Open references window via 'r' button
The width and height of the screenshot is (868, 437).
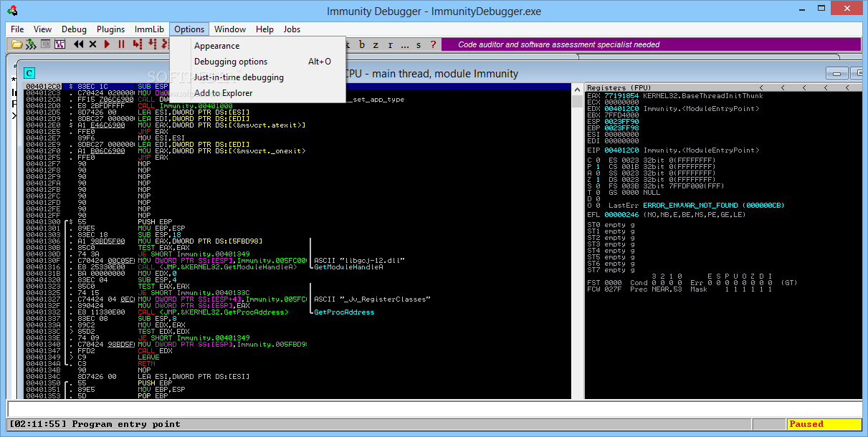click(391, 44)
